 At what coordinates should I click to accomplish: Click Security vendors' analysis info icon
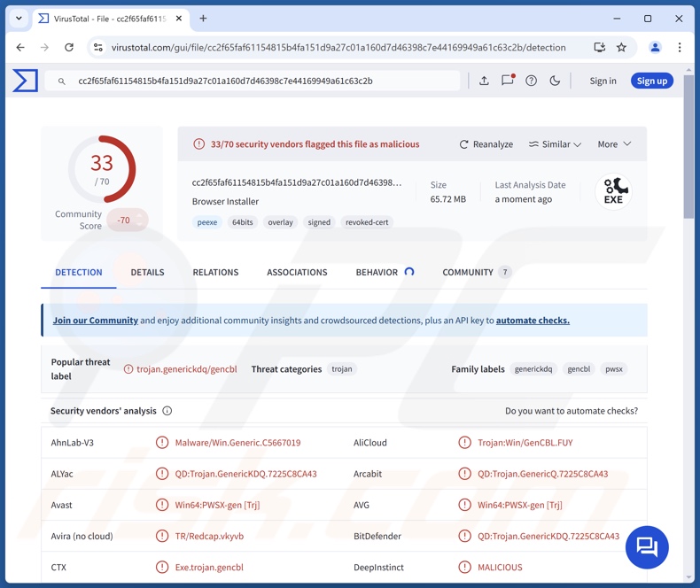(167, 411)
